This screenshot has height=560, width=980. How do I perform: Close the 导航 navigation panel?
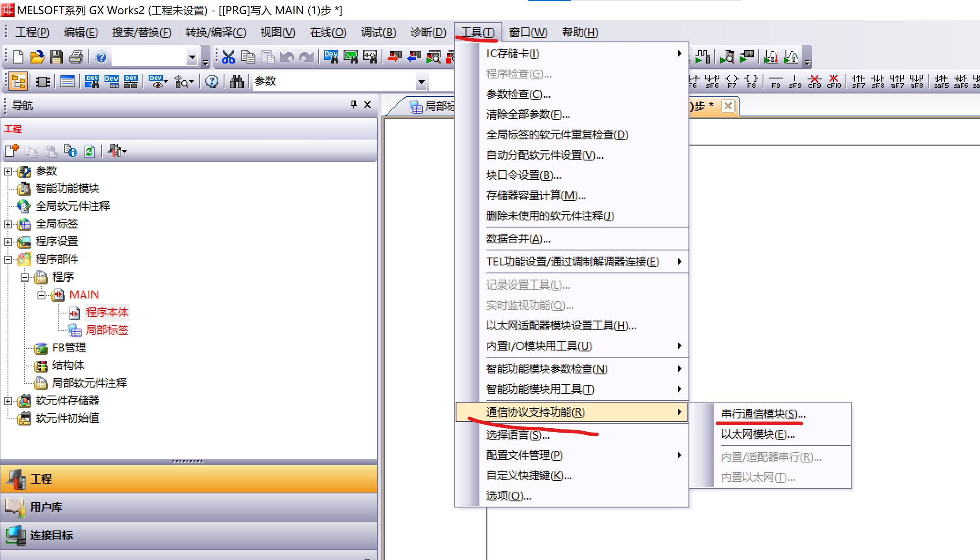(x=367, y=105)
